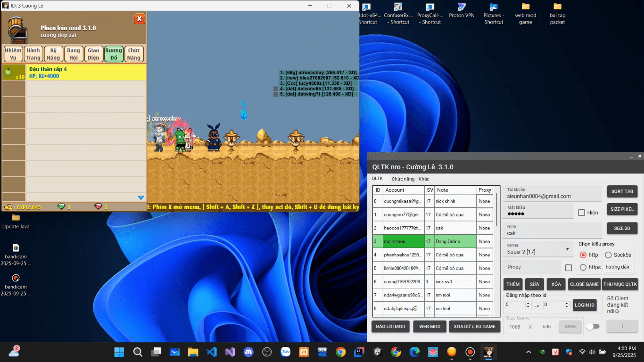Switch to the Hành Trang game tab

33,54
